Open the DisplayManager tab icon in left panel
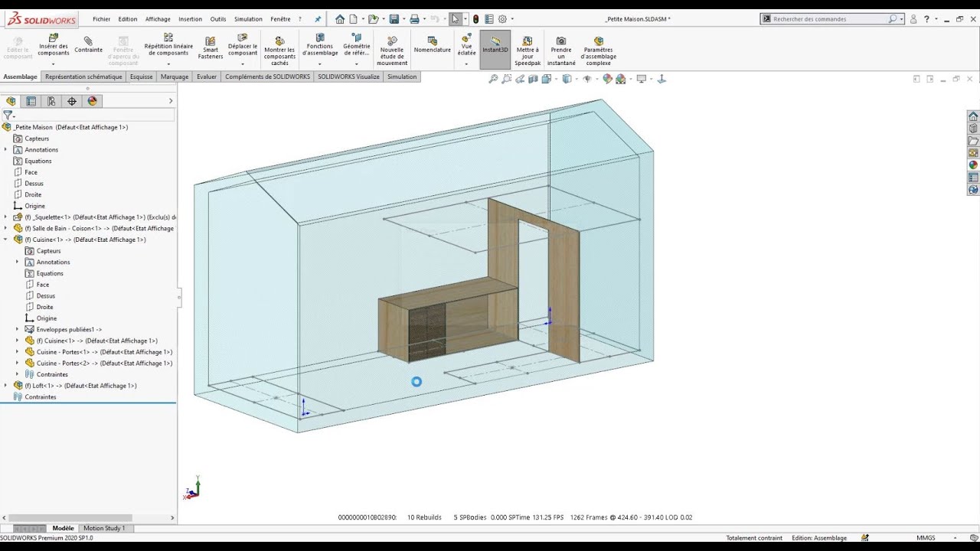This screenshot has width=980, height=551. [x=92, y=101]
